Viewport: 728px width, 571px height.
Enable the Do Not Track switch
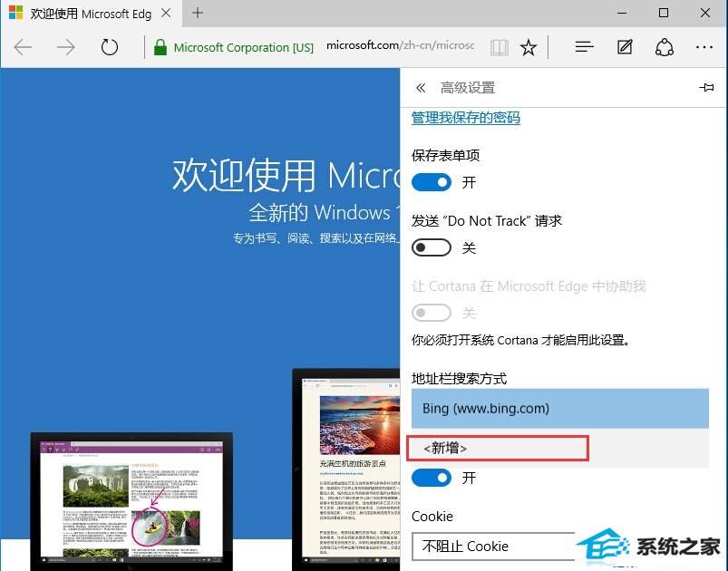(x=432, y=247)
